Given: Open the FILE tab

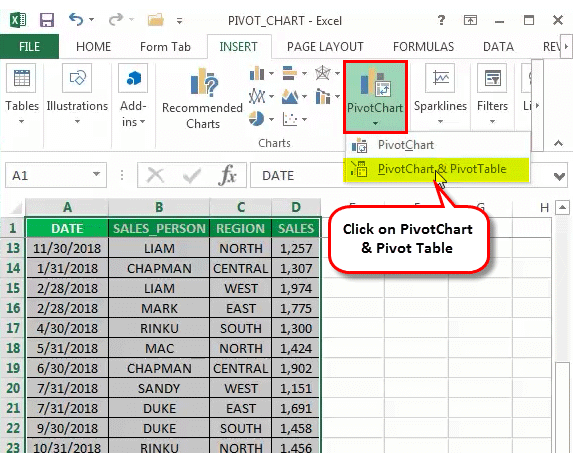Looking at the screenshot, I should tap(29, 47).
